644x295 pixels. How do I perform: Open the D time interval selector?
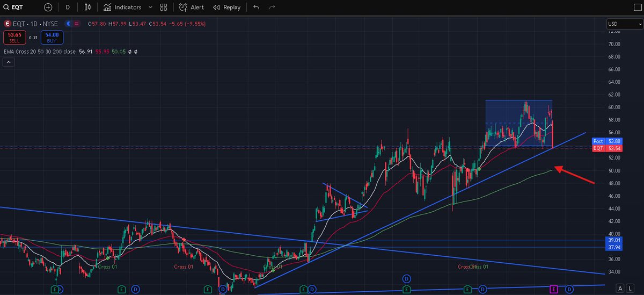point(68,8)
